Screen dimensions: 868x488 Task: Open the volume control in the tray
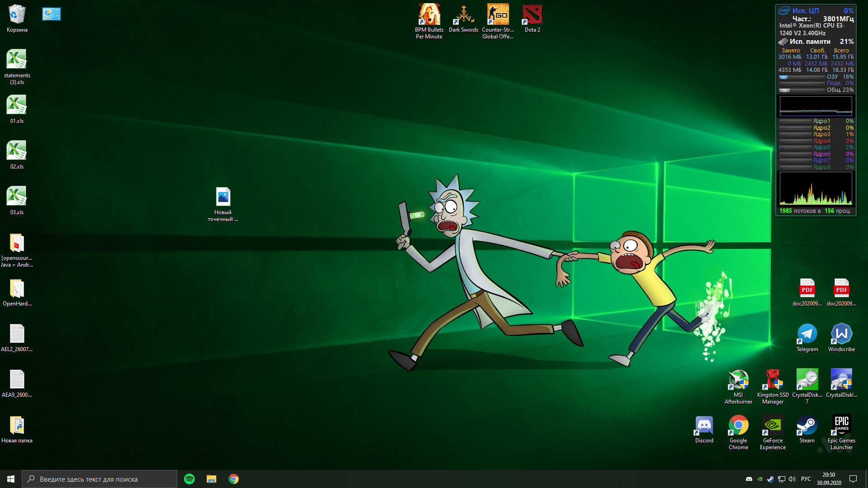click(x=792, y=479)
